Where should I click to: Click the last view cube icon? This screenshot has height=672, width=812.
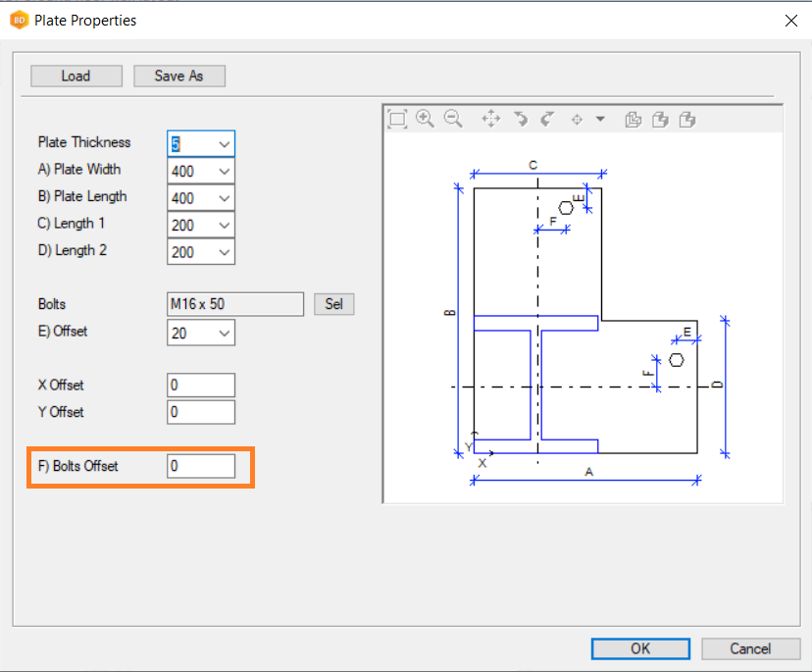(687, 119)
